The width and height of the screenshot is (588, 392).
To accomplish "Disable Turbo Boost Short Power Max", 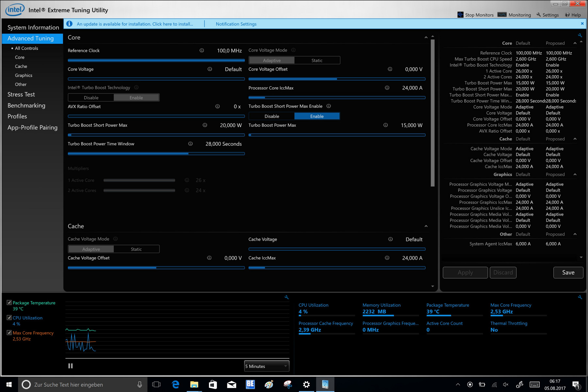I will click(x=272, y=116).
